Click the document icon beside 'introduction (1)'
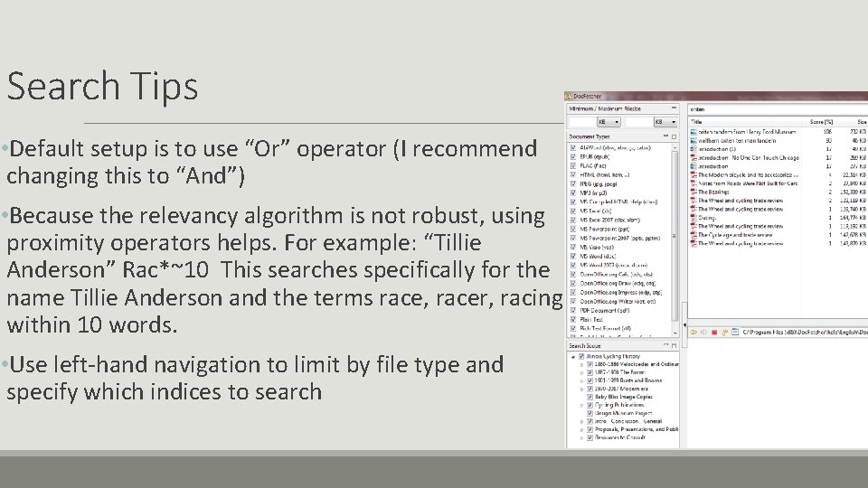The height and width of the screenshot is (488, 868). click(x=693, y=149)
